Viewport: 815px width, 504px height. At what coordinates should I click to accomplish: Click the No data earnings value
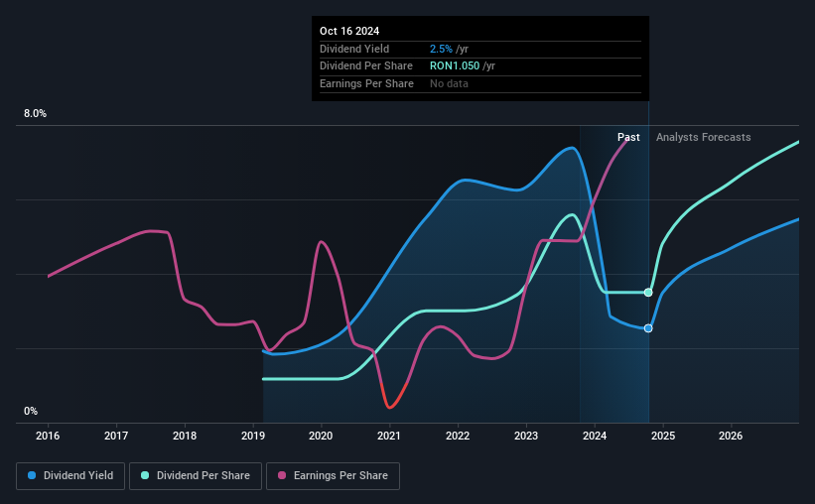tap(449, 83)
